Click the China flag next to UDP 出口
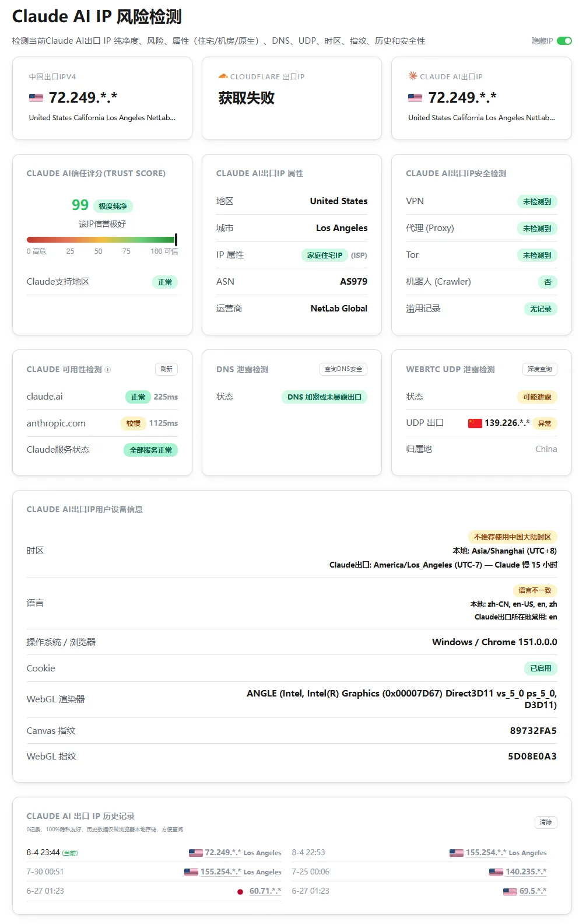Screen dimensions: 586x924 (475, 423)
